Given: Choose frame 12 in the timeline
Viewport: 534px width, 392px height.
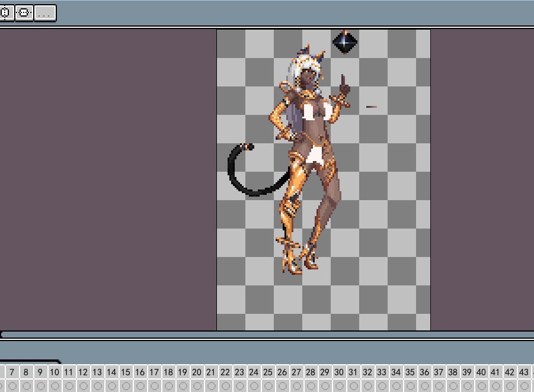Looking at the screenshot, I should [83, 372].
